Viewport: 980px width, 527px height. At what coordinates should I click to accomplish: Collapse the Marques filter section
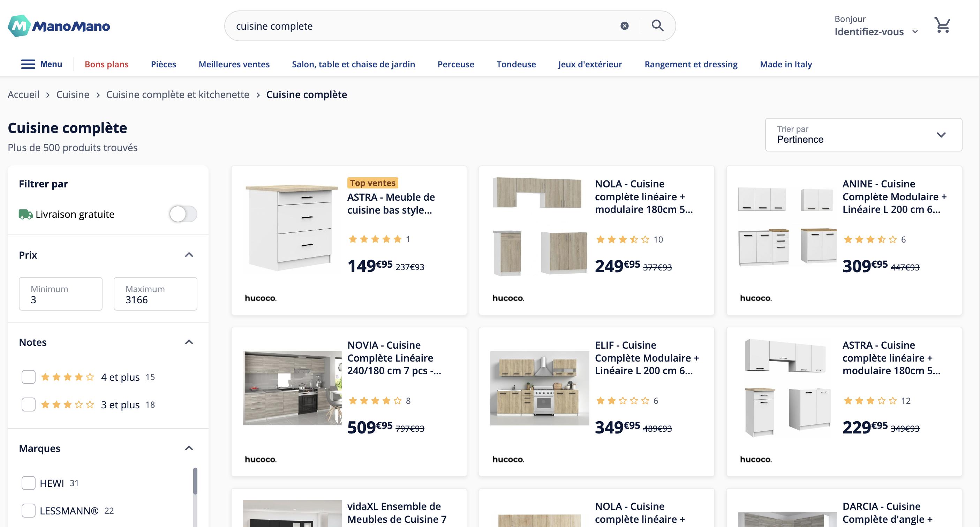(x=189, y=448)
